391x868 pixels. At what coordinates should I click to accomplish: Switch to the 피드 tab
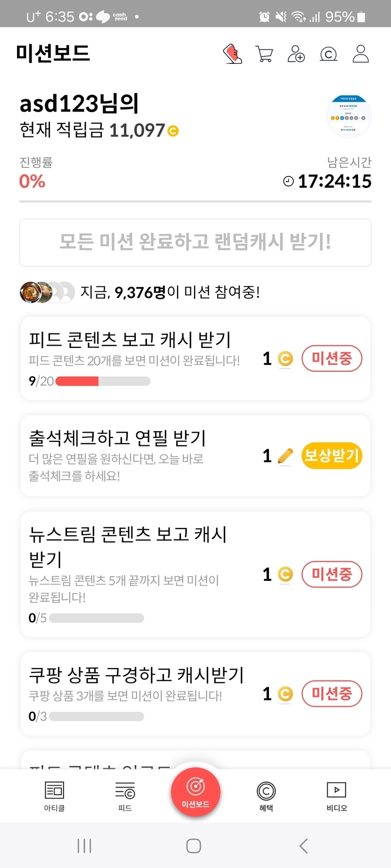(x=125, y=796)
